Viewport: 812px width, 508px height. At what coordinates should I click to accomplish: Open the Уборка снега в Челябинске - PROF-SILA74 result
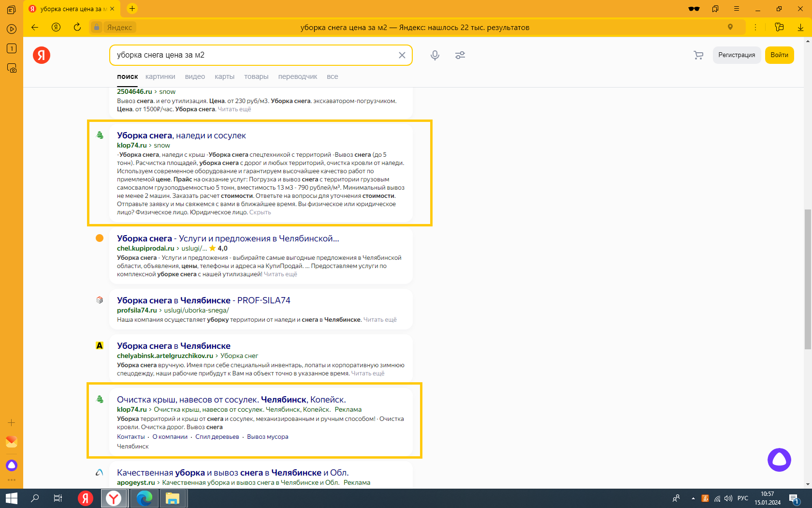(203, 300)
